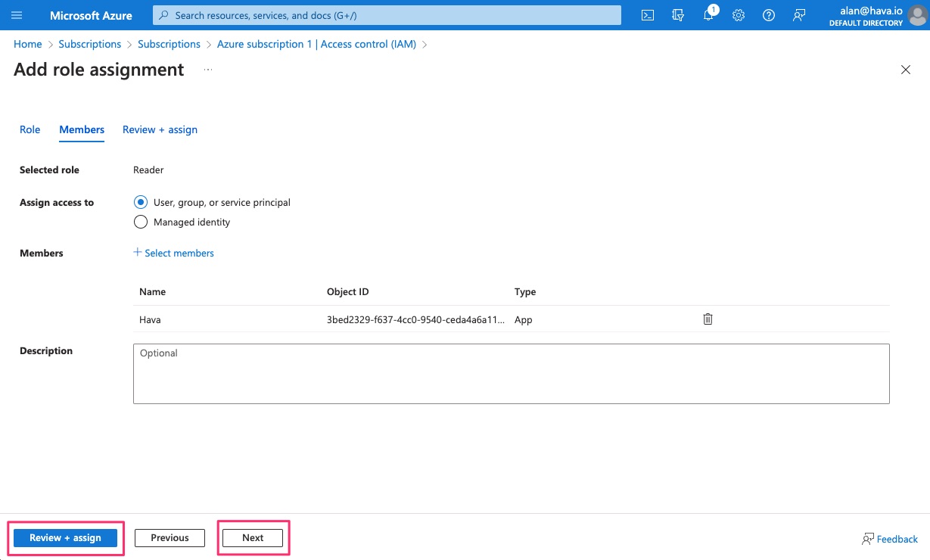
Task: Open the hamburger portal menu
Action: [x=17, y=15]
